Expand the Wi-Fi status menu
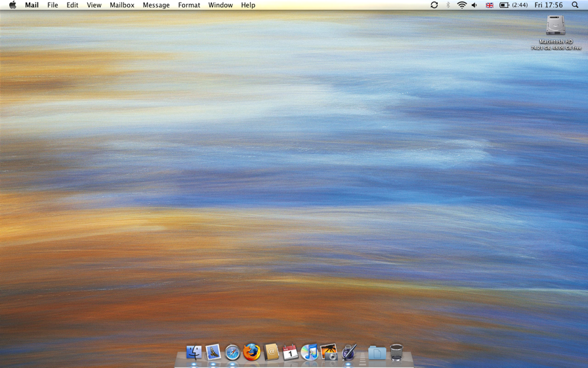The width and height of the screenshot is (588, 368). tap(461, 5)
